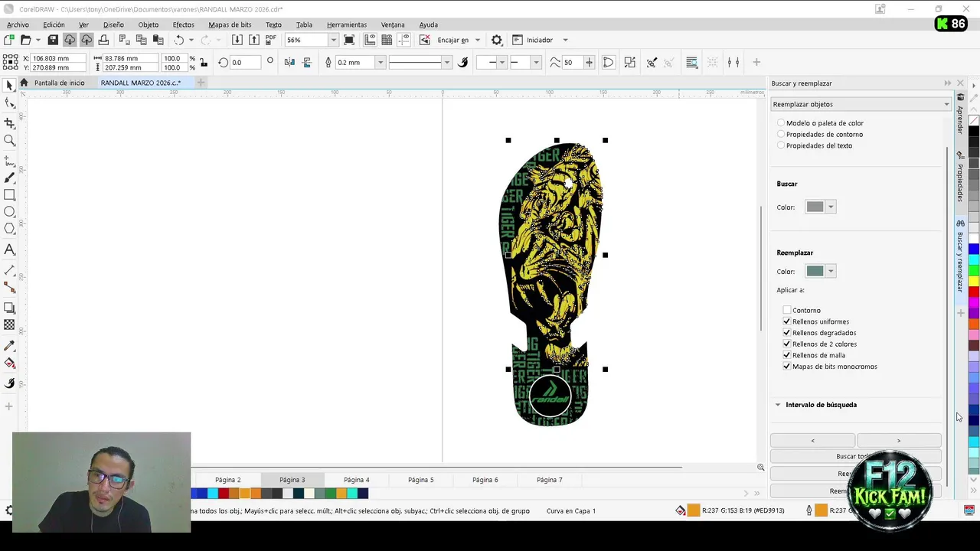Open the Reemplazar color picker dropdown

(831, 272)
